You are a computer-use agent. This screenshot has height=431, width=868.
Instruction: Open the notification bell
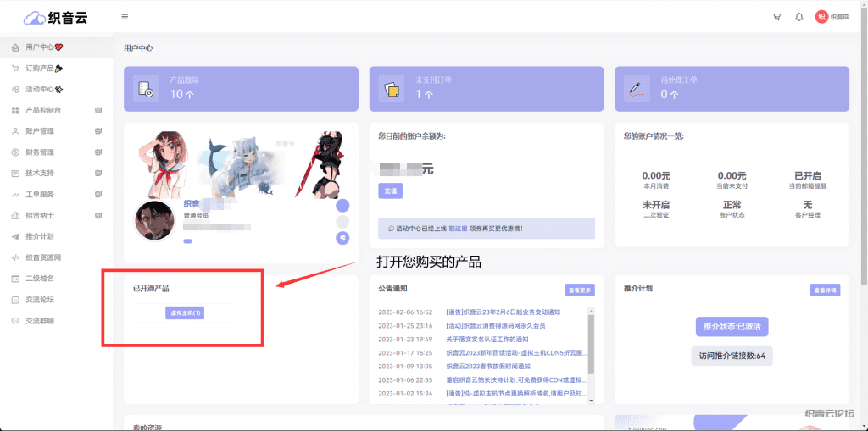point(798,17)
